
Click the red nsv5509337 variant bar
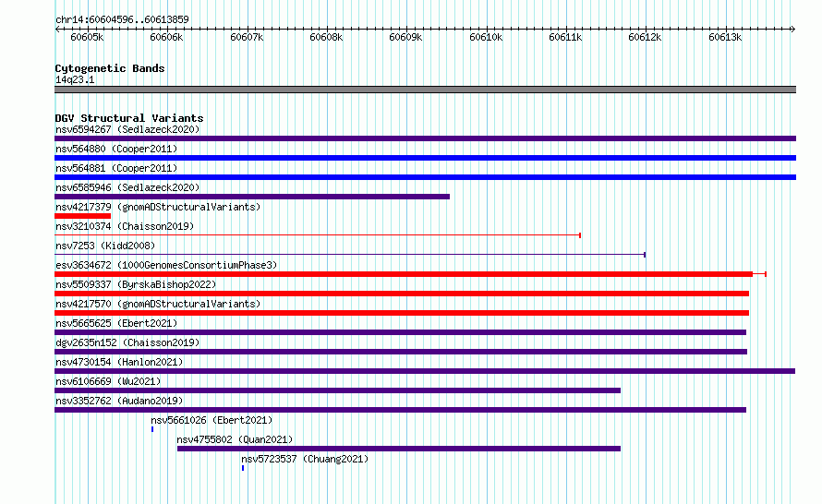click(402, 294)
